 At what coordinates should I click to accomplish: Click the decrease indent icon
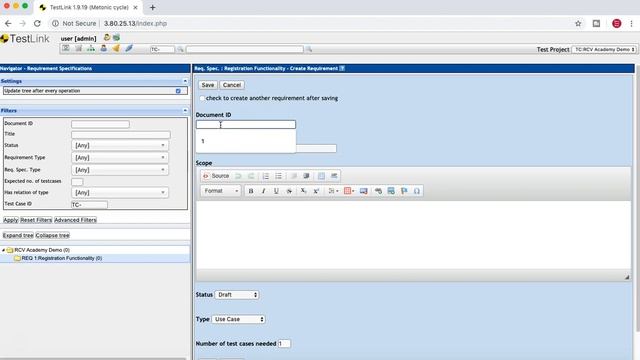point(293,176)
